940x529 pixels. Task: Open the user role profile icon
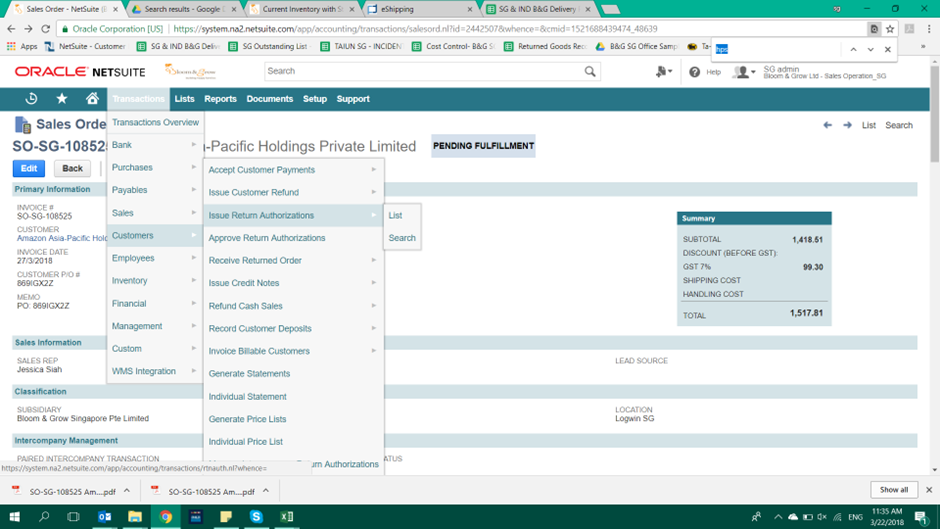[x=743, y=72]
